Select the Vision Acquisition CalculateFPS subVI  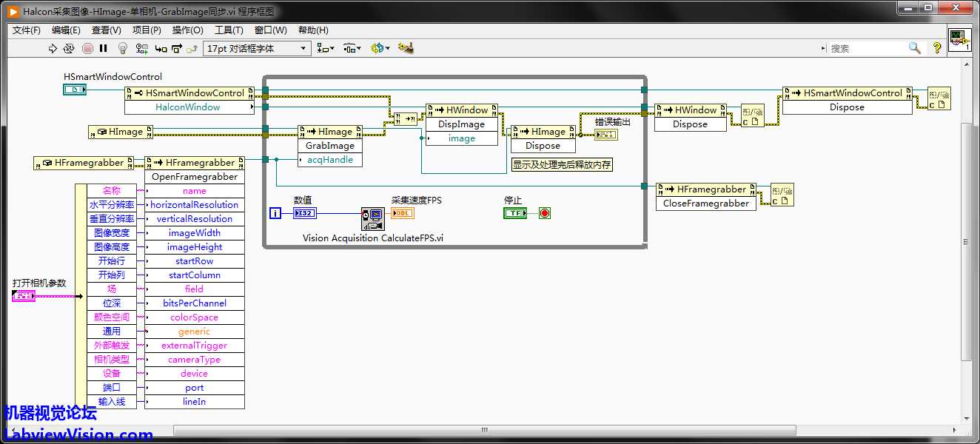(372, 218)
